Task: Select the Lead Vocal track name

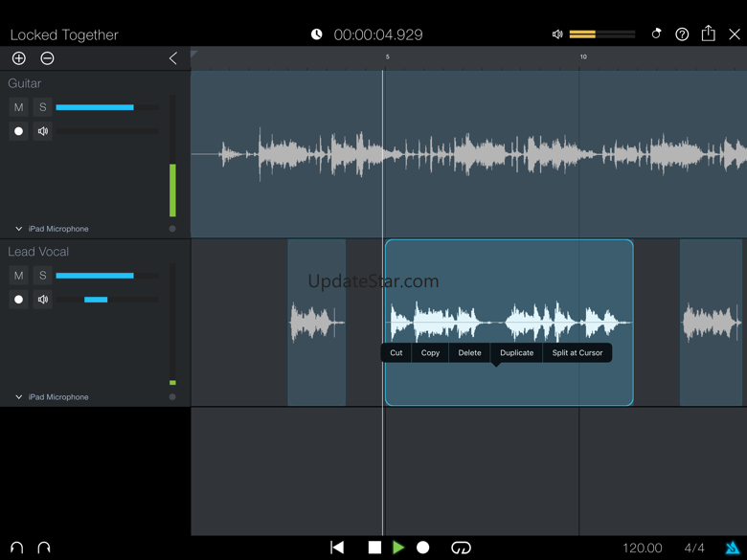Action: click(x=38, y=252)
